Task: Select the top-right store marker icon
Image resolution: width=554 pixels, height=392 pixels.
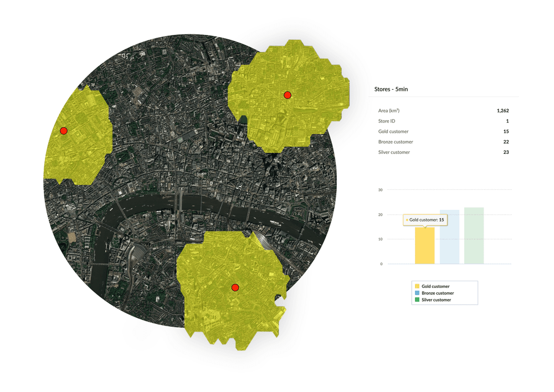Action: click(x=288, y=95)
